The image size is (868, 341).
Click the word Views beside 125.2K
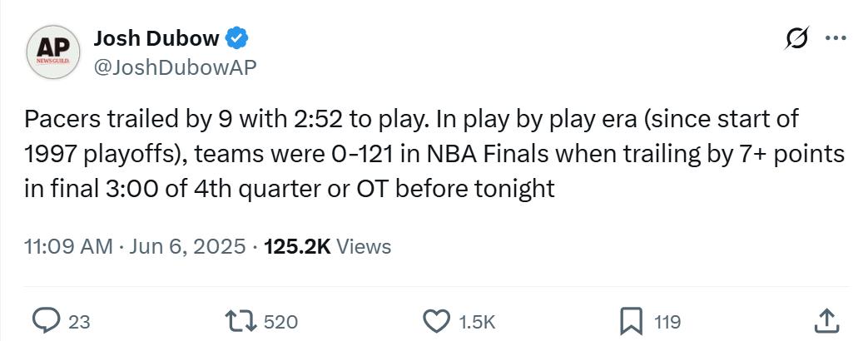click(x=364, y=246)
